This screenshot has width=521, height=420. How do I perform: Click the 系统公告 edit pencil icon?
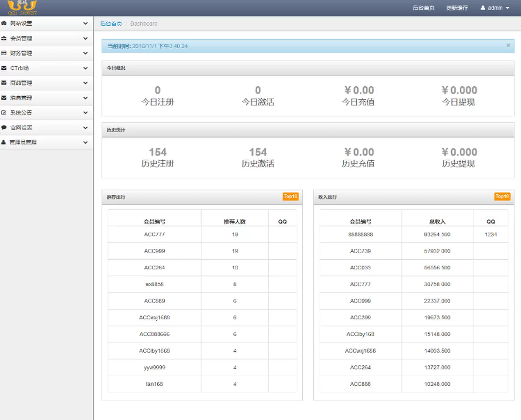4,112
